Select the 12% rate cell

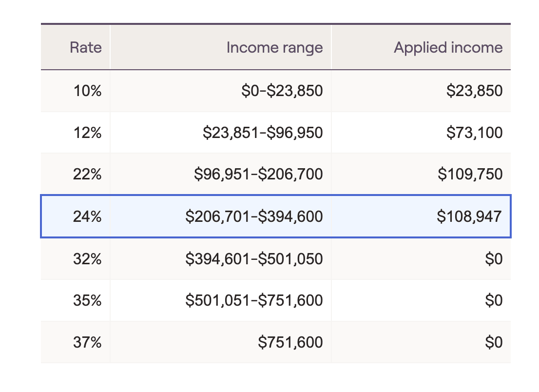click(x=87, y=133)
